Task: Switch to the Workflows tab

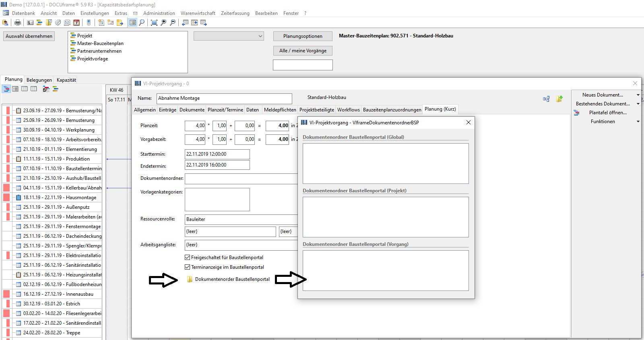Action: tap(349, 110)
